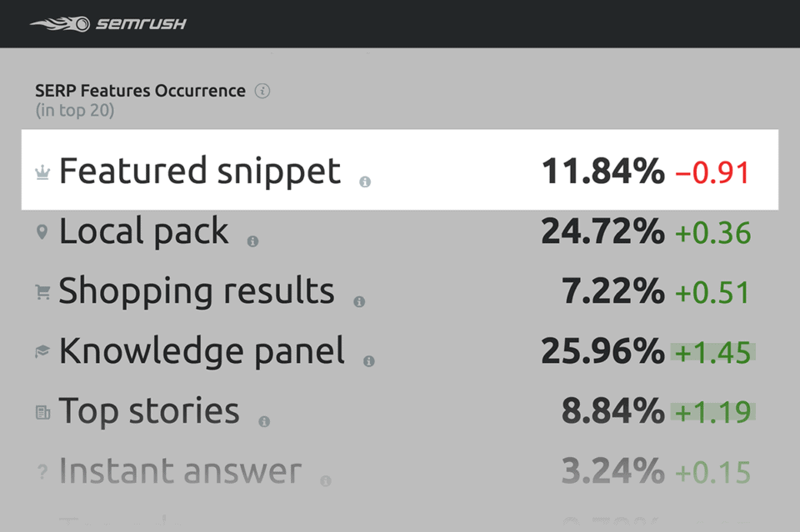Viewport: 800px width, 532px height.
Task: Select the Featured snippet row
Action: (x=400, y=171)
